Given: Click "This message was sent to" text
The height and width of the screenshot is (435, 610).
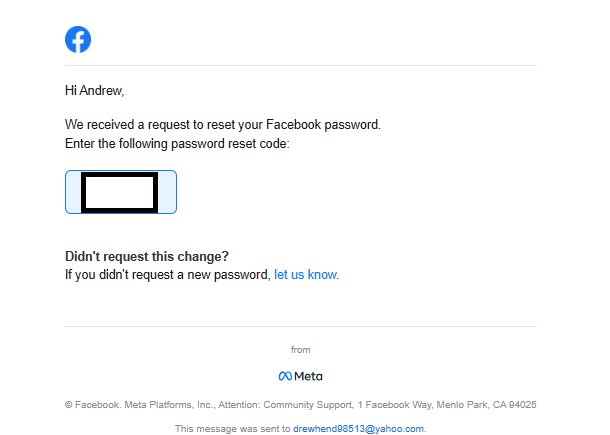Looking at the screenshot, I should (232, 428).
